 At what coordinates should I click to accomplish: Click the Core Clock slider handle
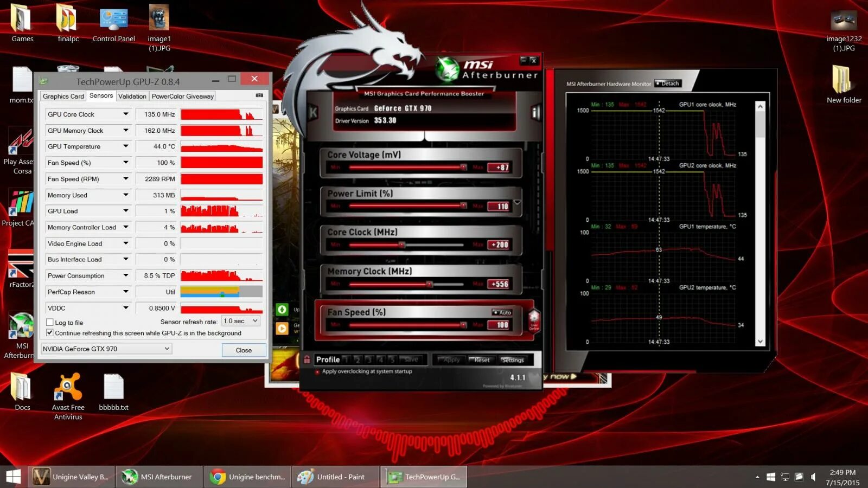coord(401,245)
